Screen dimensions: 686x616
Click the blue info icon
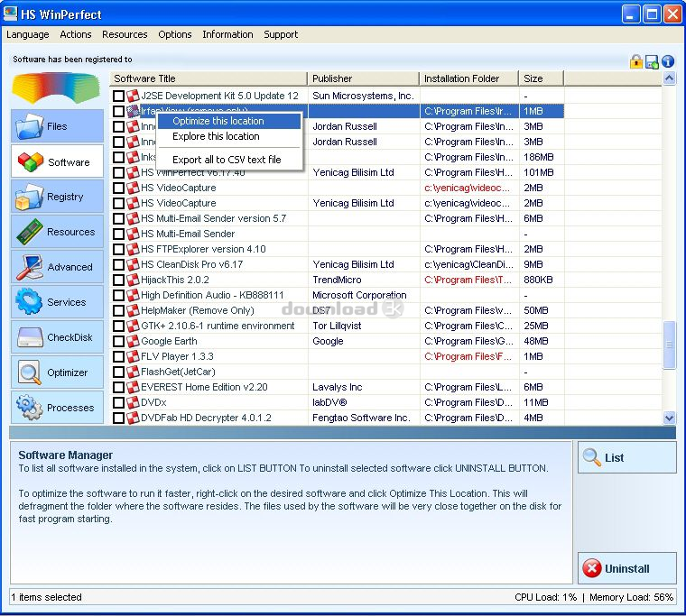pos(668,61)
